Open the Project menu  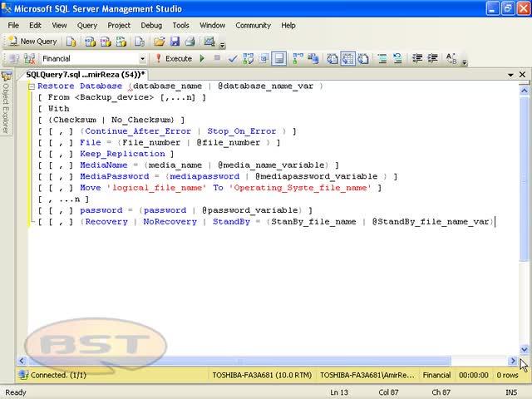pos(119,26)
